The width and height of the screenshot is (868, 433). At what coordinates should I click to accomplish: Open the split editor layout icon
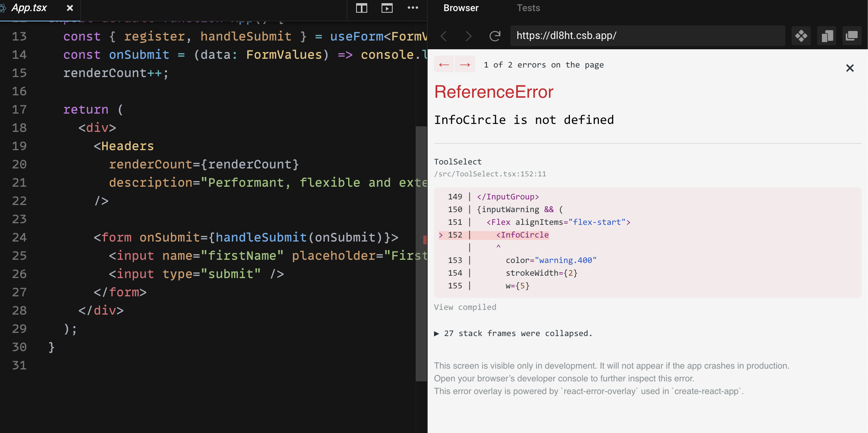(x=361, y=8)
